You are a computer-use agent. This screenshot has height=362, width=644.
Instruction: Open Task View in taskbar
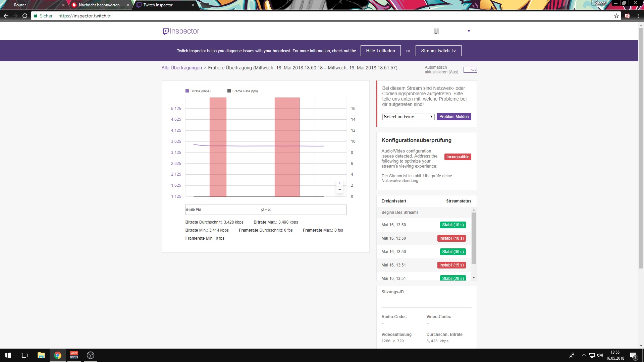(24, 355)
